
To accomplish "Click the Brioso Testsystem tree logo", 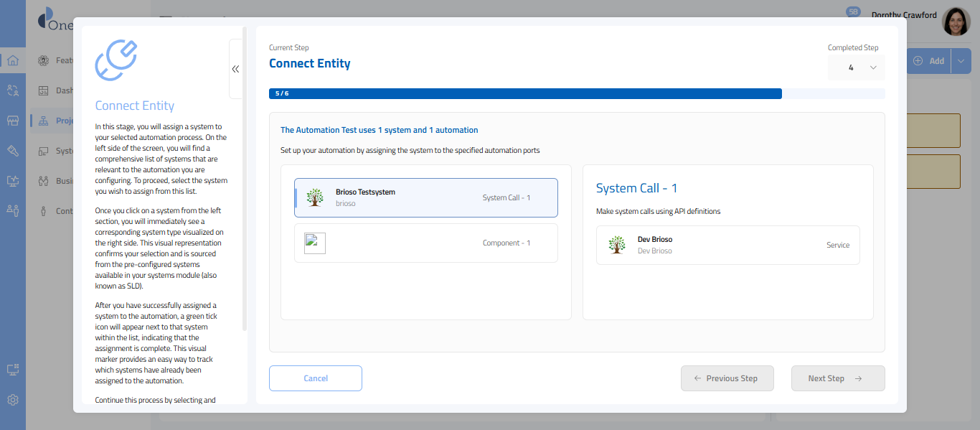I will click(x=315, y=197).
